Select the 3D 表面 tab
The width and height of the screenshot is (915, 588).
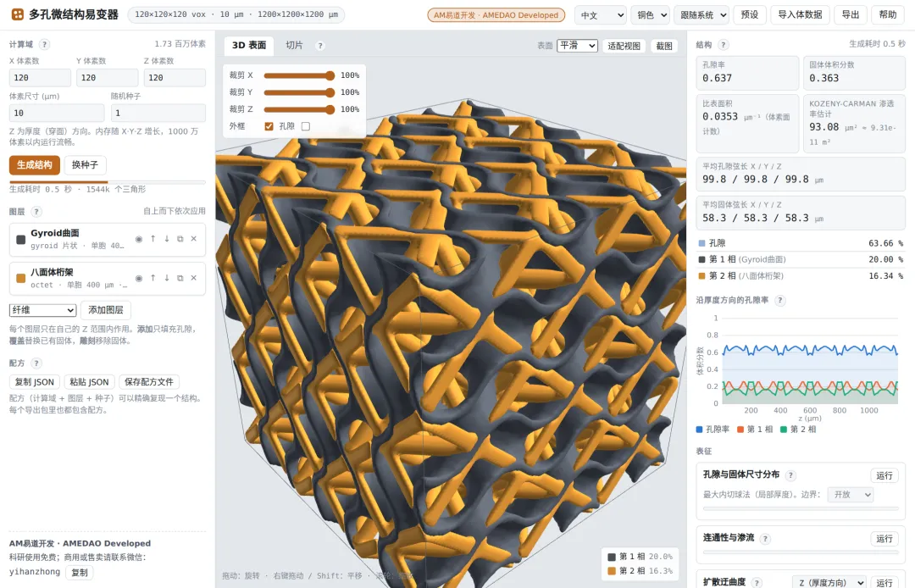[x=249, y=45]
